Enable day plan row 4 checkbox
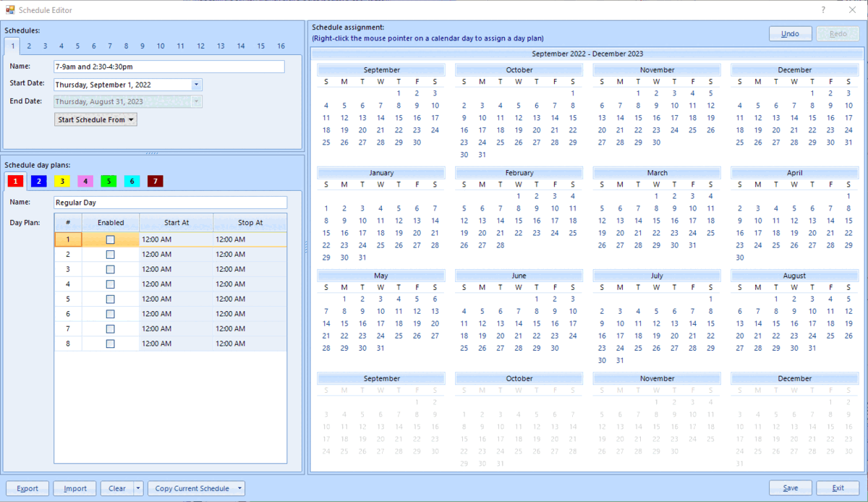This screenshot has width=868, height=502. pyautogui.click(x=110, y=284)
